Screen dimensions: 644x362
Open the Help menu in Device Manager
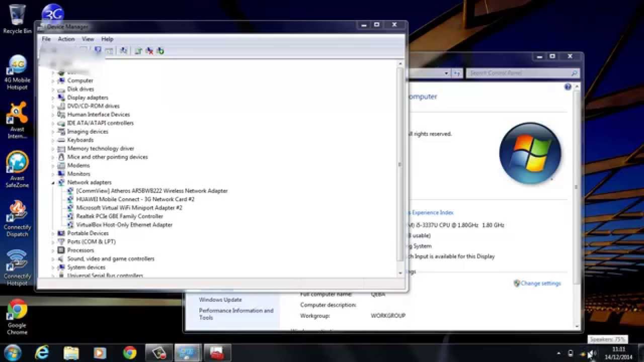(107, 39)
